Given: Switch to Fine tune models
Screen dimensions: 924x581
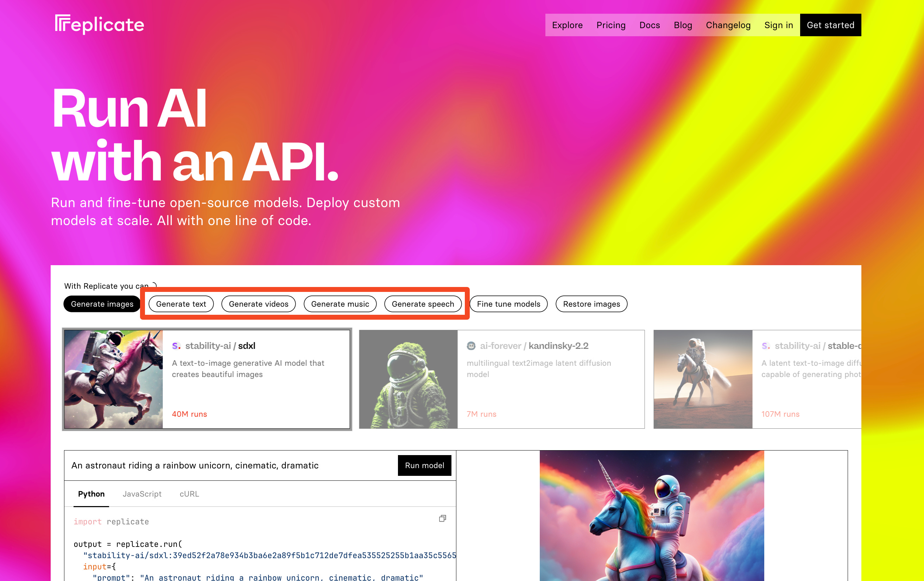Looking at the screenshot, I should (x=508, y=304).
